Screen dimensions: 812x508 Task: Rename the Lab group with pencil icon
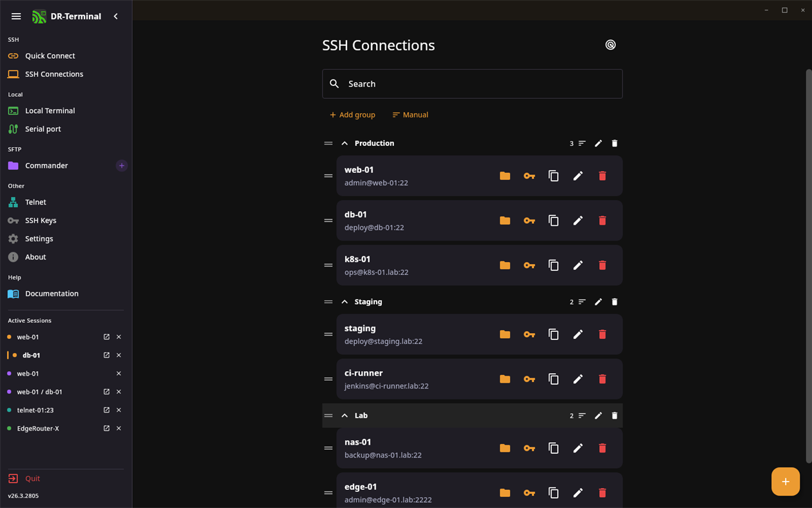(599, 416)
